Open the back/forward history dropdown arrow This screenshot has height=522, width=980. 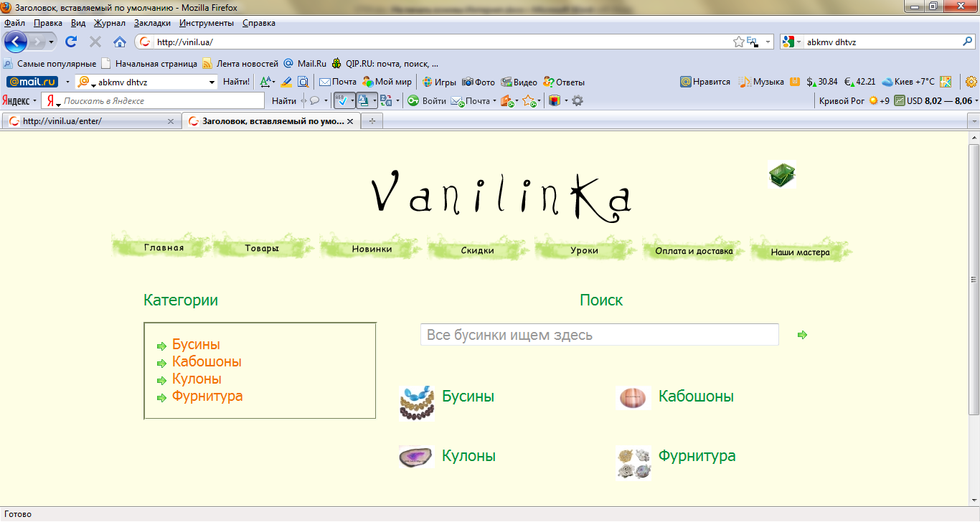tap(51, 42)
